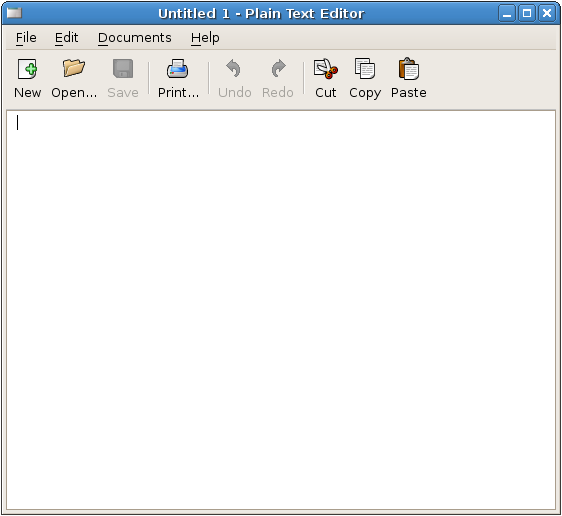The height and width of the screenshot is (516, 562).
Task: Minimize the Plain Text Editor window
Action: pos(507,14)
